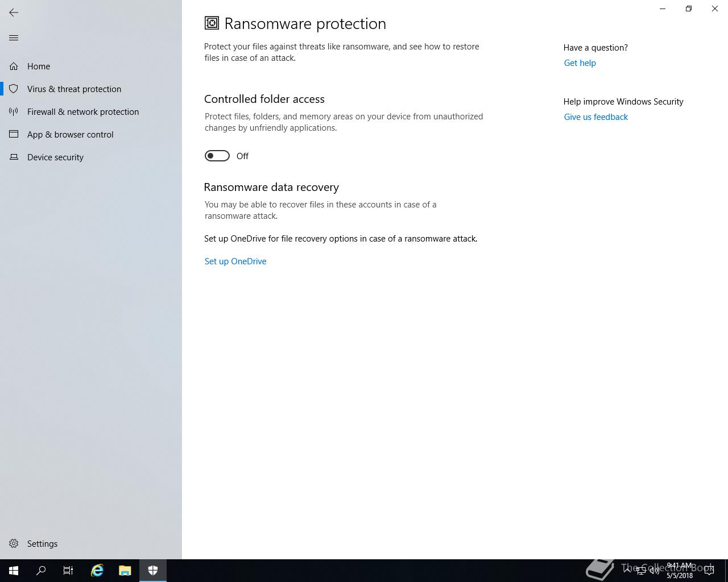728x582 pixels.
Task: Select Device security menu item
Action: [x=91, y=157]
